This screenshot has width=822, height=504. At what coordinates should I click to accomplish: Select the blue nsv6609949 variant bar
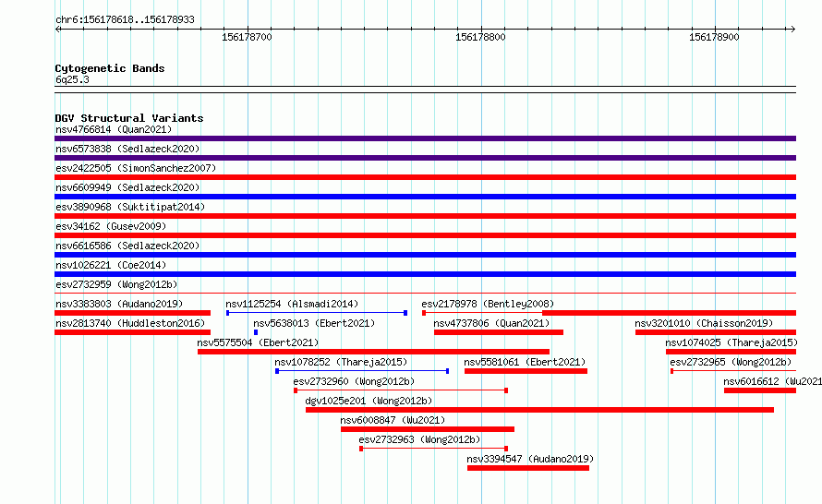[x=425, y=197]
